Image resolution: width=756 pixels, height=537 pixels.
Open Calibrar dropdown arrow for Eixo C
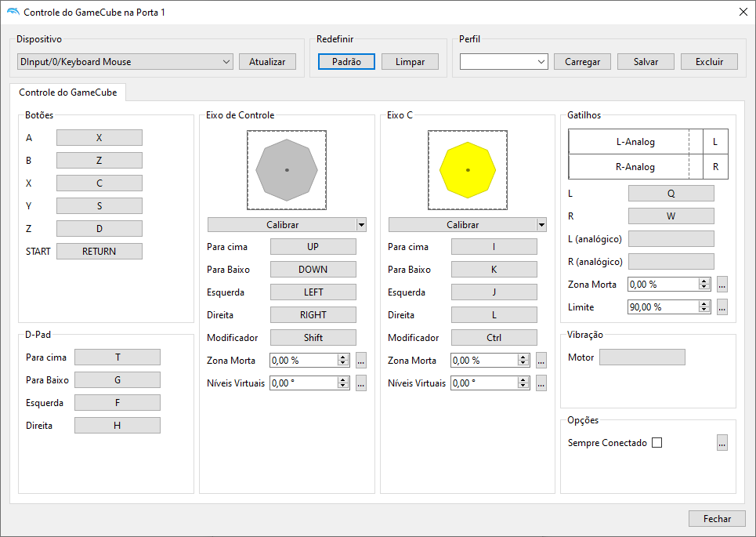coord(541,225)
